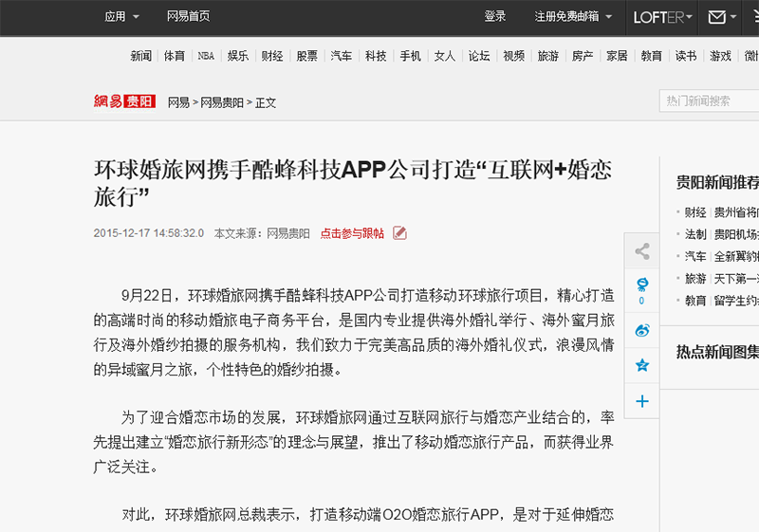
Task: Open the 视频 channel
Action: (x=513, y=56)
